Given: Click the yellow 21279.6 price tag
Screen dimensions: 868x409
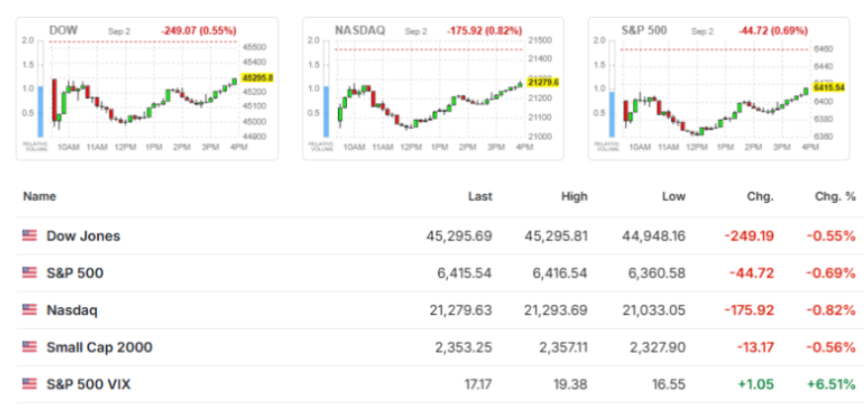Looking at the screenshot, I should point(543,82).
